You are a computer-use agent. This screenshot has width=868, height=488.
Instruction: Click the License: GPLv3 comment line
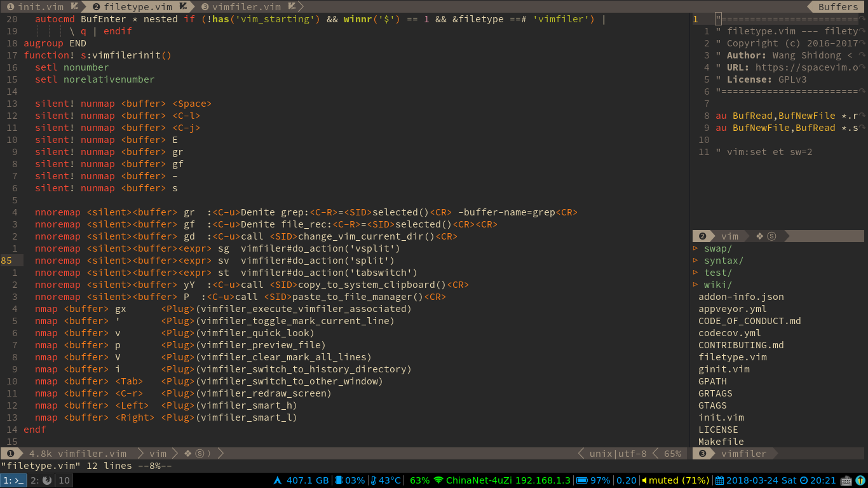pos(761,79)
